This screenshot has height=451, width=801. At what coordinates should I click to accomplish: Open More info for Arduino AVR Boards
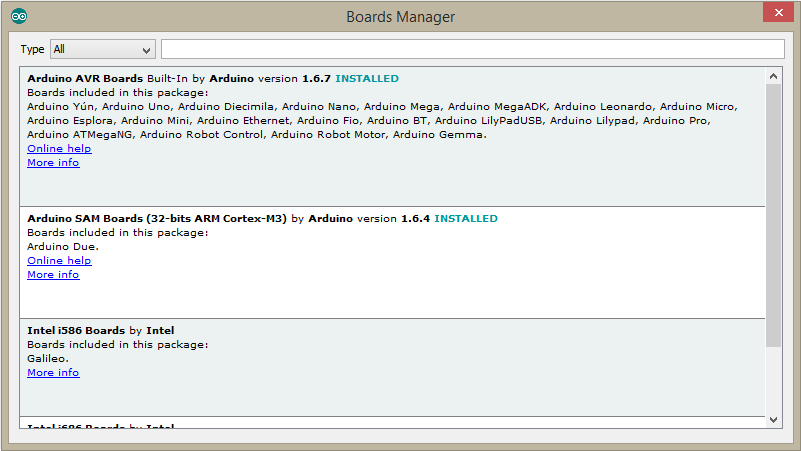53,162
